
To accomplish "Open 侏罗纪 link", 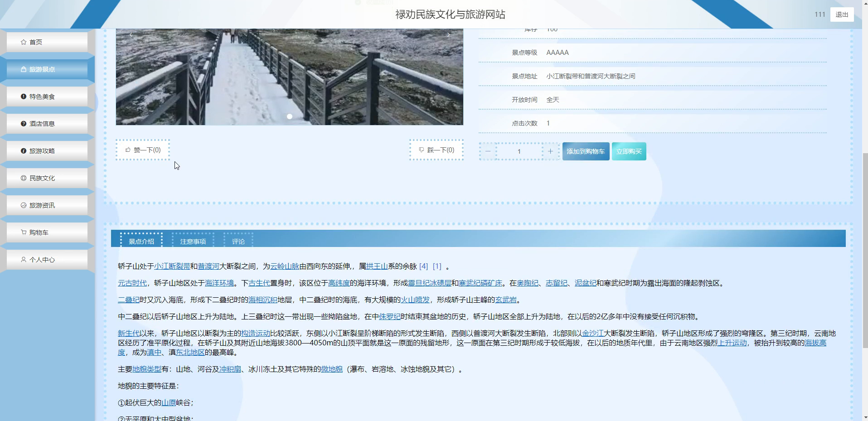I will click(390, 317).
